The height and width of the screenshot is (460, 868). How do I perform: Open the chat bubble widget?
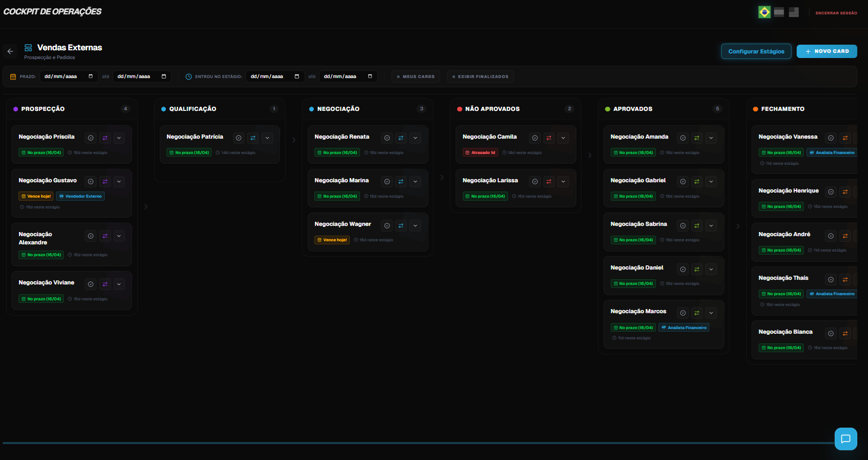846,439
